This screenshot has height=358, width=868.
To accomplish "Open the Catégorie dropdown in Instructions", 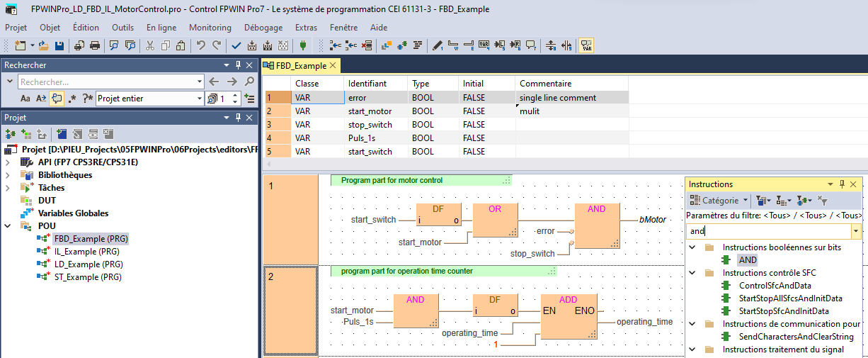I will point(718,201).
